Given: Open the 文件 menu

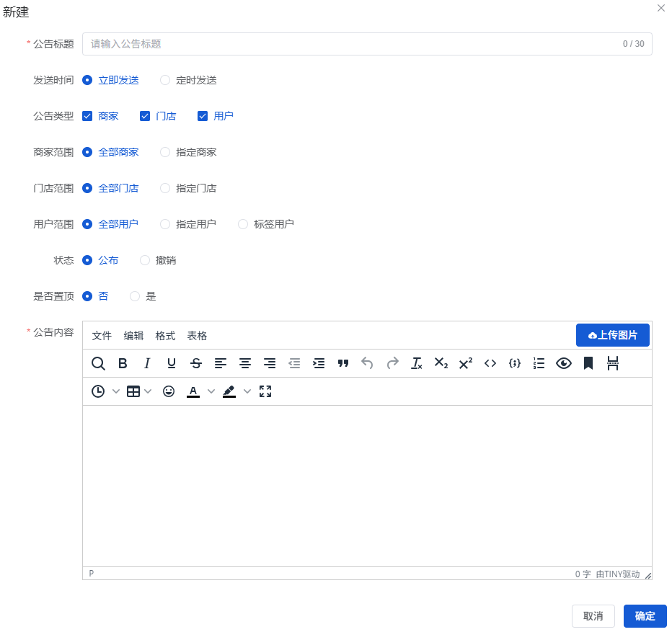Looking at the screenshot, I should 102,336.
